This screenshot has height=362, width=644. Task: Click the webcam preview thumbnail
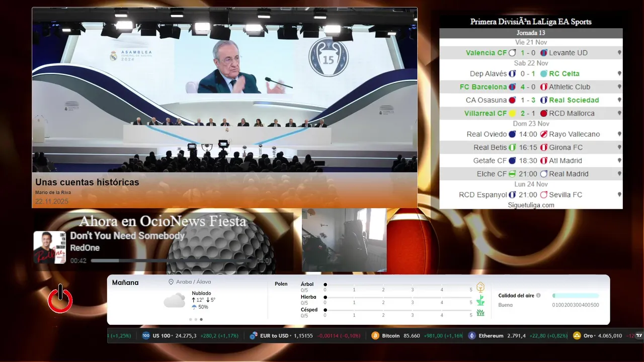(344, 240)
